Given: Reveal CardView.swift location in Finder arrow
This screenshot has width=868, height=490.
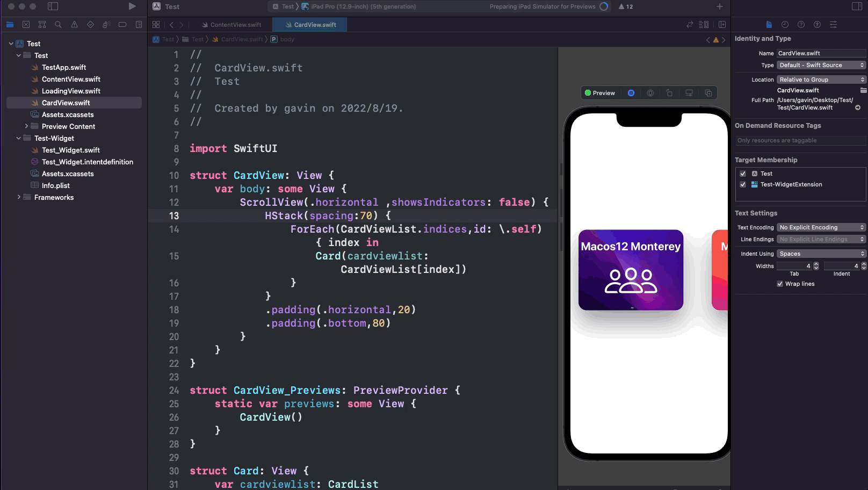Looking at the screenshot, I should [x=858, y=107].
